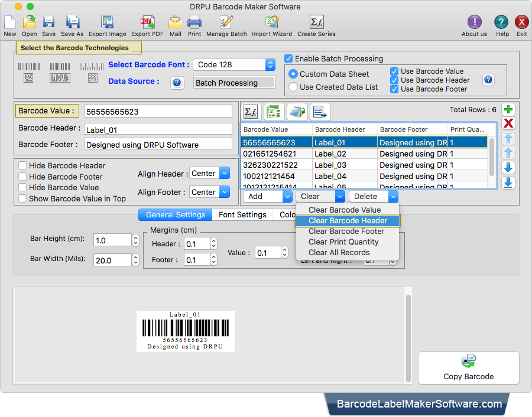Screen dimensions: 532x417
Task: Toggle the Use Barcode Value checkbox
Action: click(394, 71)
